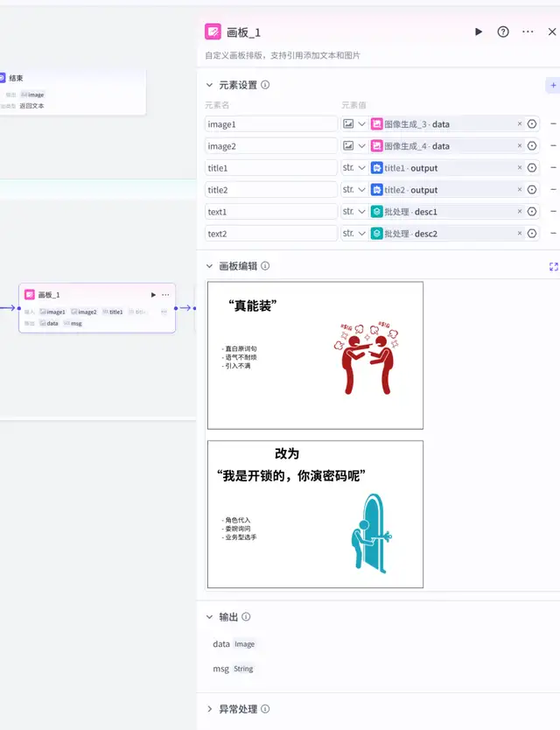The image size is (560, 730).
Task: Clear the 图像生成_3 data reference
Action: click(x=520, y=123)
